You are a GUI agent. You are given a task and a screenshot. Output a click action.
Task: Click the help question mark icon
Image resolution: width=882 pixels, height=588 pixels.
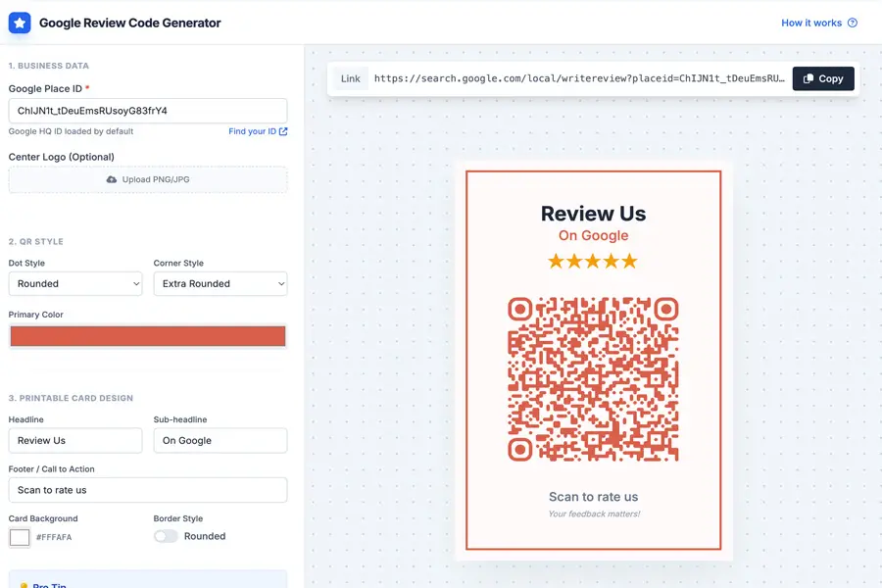click(x=852, y=23)
